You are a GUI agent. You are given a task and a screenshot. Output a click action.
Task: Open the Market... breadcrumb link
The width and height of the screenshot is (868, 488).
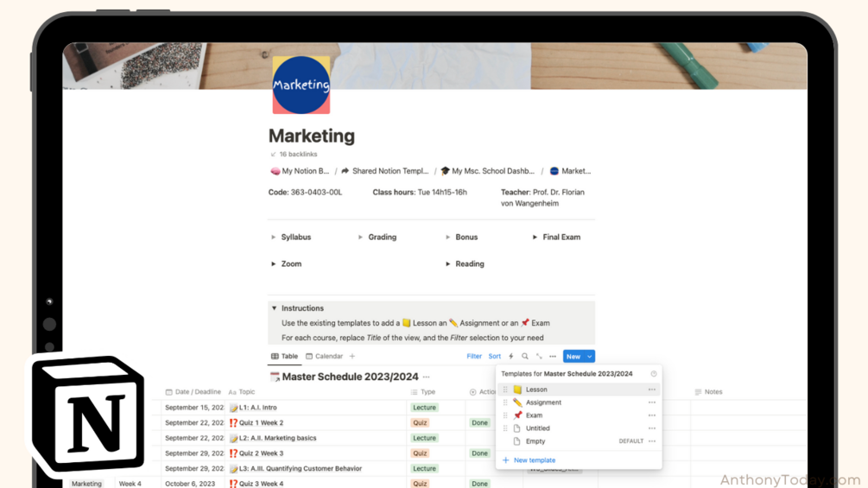pos(570,171)
